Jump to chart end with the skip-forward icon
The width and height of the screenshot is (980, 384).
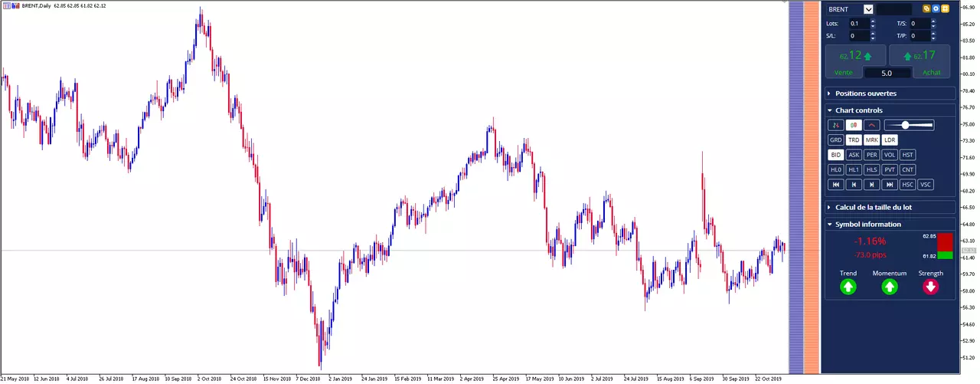point(889,185)
